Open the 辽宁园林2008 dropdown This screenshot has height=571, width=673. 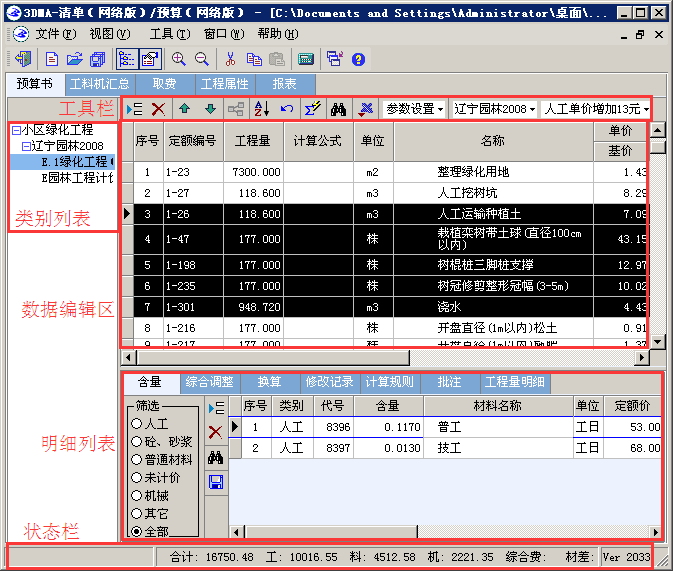pyautogui.click(x=494, y=109)
